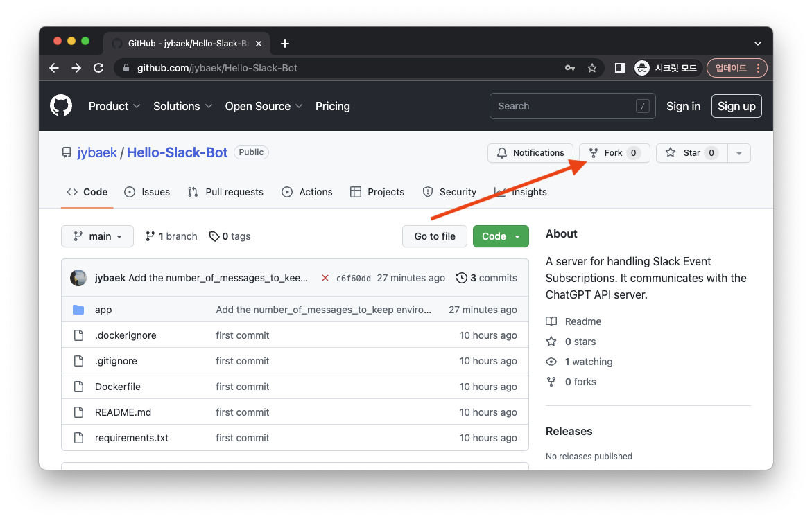The height and width of the screenshot is (521, 812).
Task: Open the app folder
Action: (103, 310)
